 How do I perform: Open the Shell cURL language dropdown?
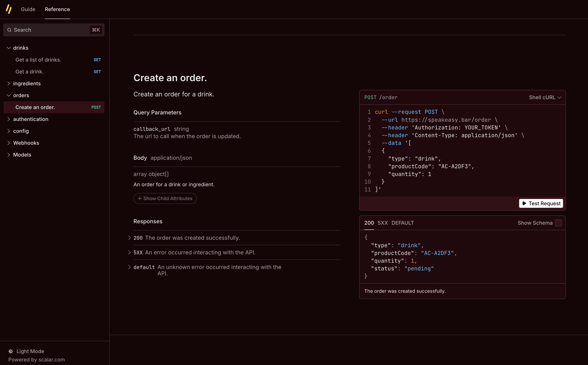(545, 98)
